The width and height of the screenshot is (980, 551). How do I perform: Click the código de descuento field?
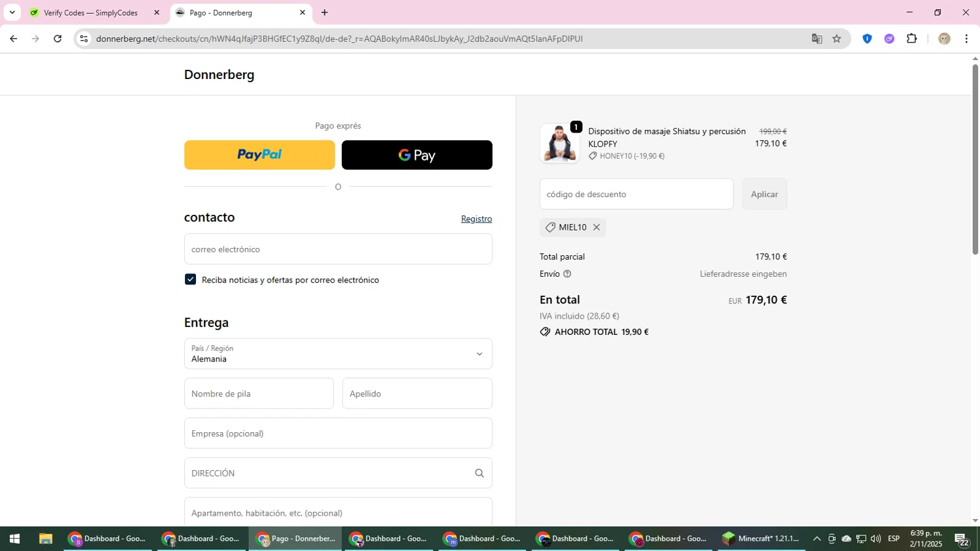pyautogui.click(x=636, y=194)
